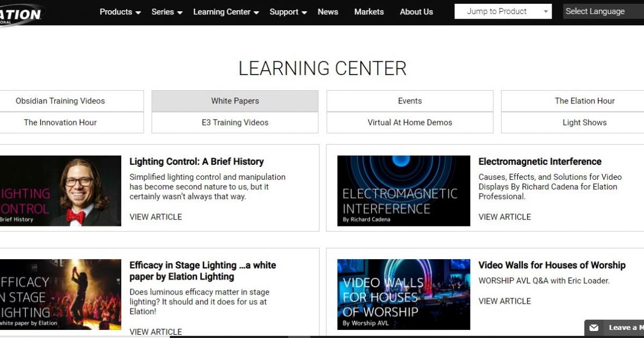644x338 pixels.
Task: Go to the News page
Action: click(x=328, y=12)
